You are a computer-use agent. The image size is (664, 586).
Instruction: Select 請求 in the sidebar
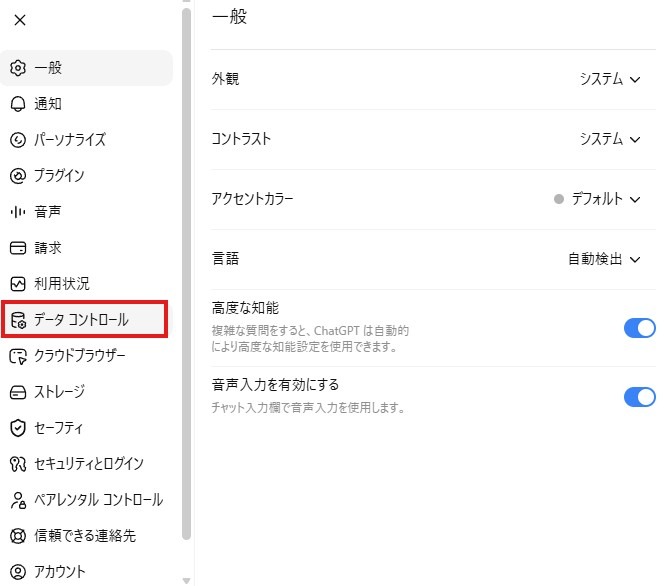click(86, 248)
